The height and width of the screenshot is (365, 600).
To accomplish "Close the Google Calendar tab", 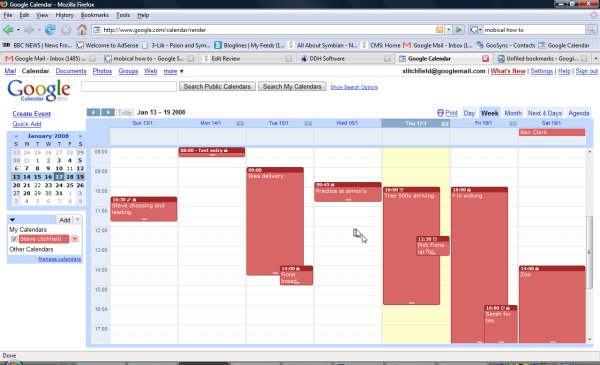I will coord(485,59).
